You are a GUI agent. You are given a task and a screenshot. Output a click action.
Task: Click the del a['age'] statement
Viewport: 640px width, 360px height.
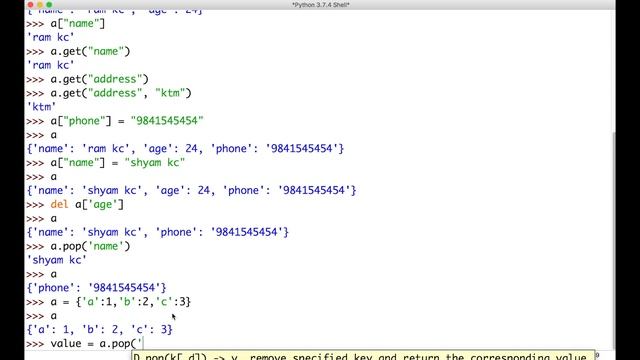pos(75,204)
